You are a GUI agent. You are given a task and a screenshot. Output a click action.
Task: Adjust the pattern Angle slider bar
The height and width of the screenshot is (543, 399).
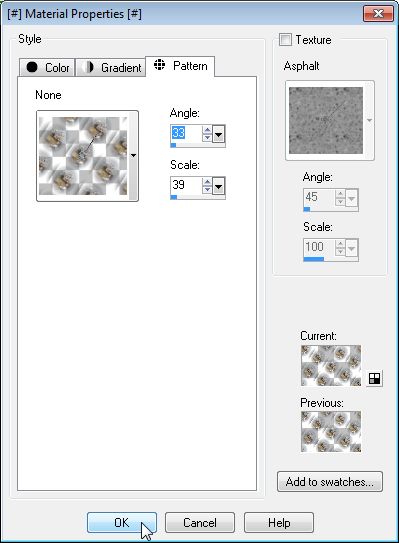198,145
